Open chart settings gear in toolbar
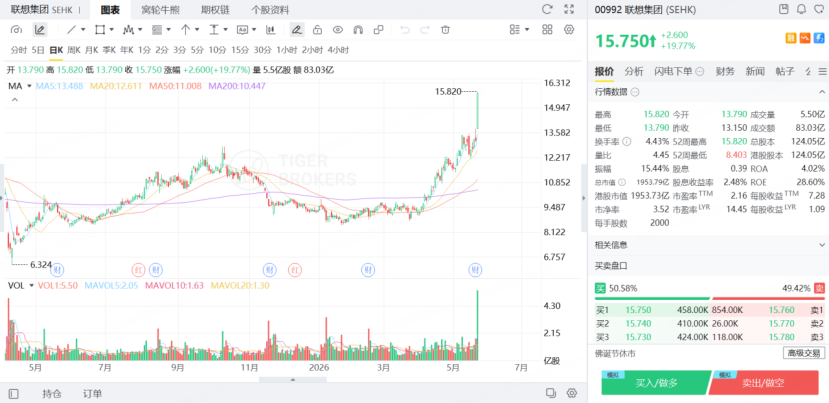 pos(569,30)
